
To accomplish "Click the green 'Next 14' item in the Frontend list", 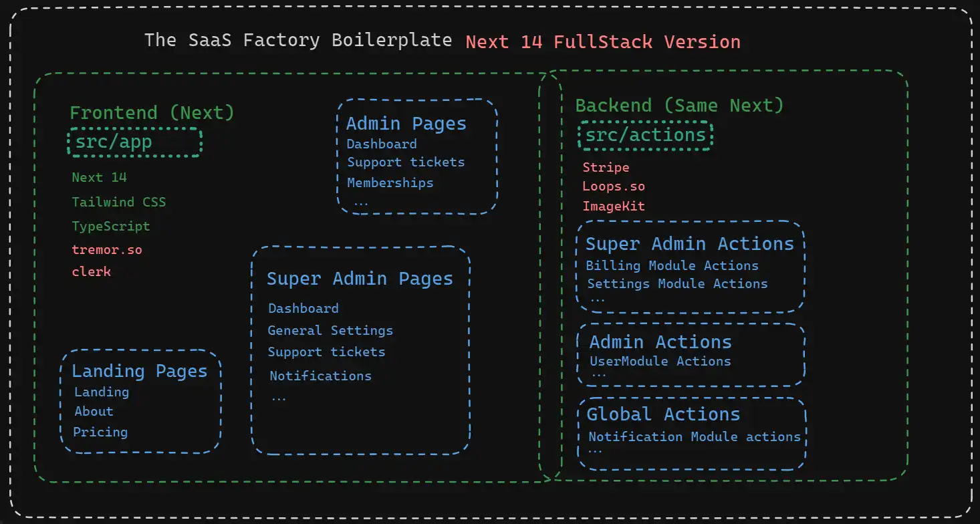I will click(x=99, y=177).
